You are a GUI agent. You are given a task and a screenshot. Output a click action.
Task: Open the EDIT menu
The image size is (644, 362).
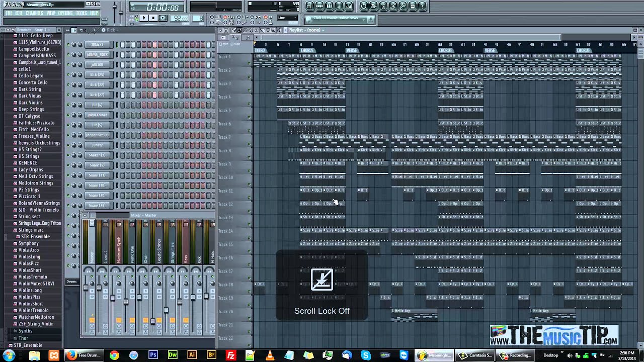pos(19,13)
